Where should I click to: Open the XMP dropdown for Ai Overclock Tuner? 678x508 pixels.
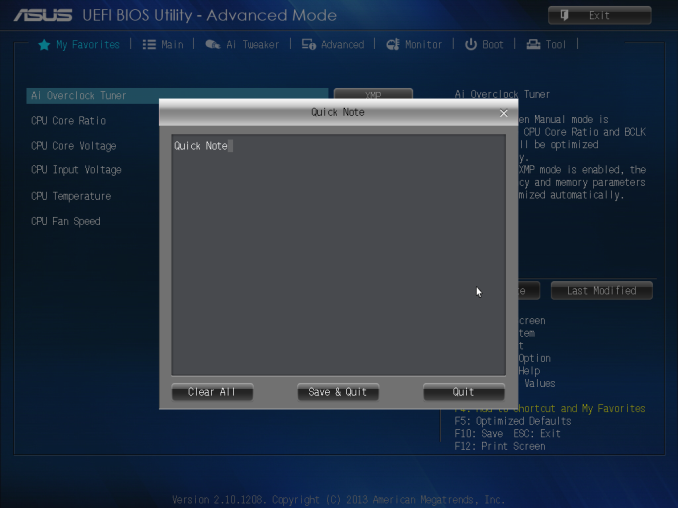tap(373, 94)
